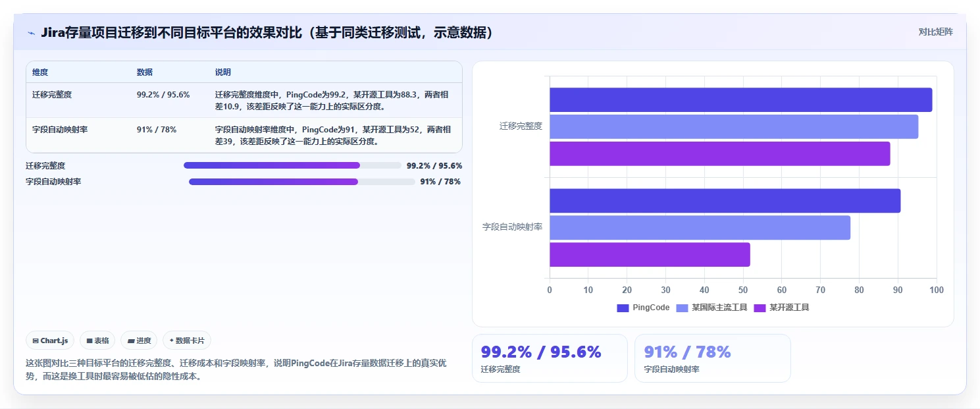Click 91% / 78% value beside progress bar
Viewport: 980px width, 409px height.
click(x=440, y=182)
